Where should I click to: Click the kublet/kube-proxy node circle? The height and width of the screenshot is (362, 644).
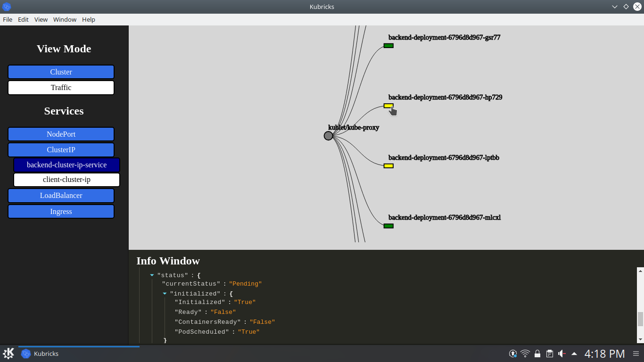[x=329, y=136]
